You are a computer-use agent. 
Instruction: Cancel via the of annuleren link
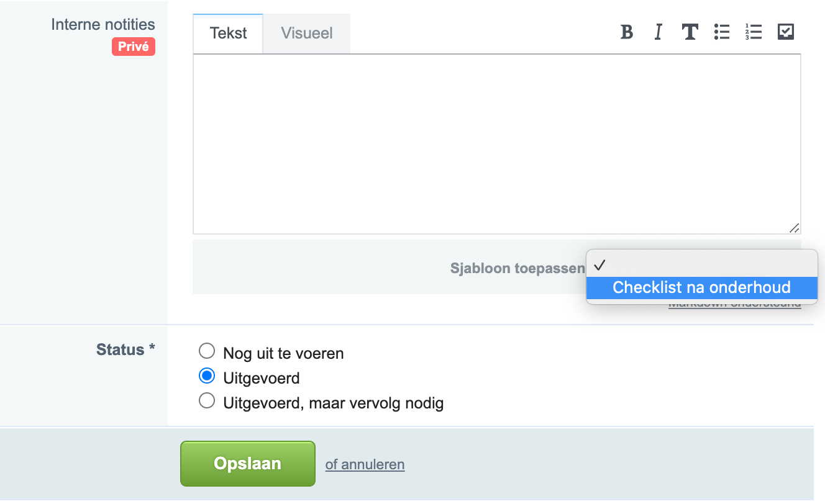point(365,464)
